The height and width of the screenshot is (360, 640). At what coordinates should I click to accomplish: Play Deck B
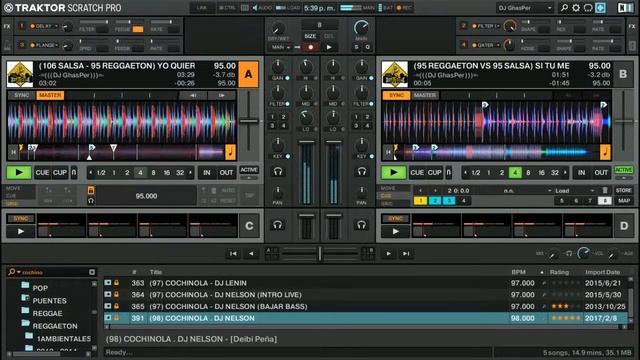point(393,173)
